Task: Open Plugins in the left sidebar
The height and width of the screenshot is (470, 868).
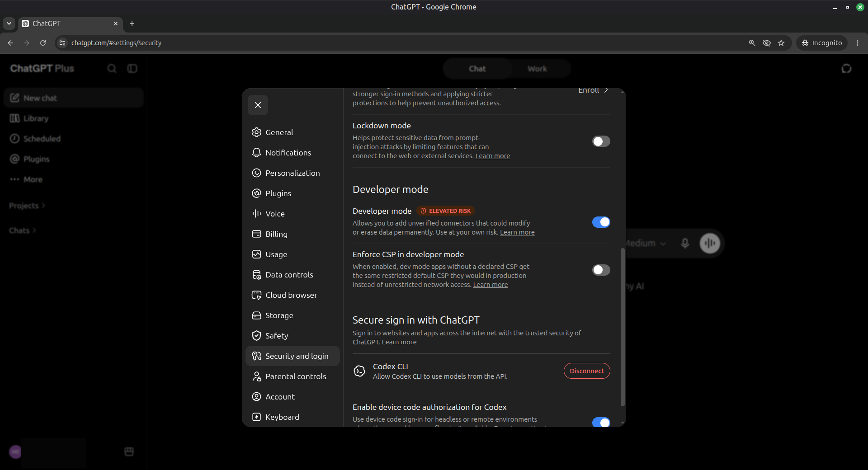Action: pyautogui.click(x=74, y=159)
